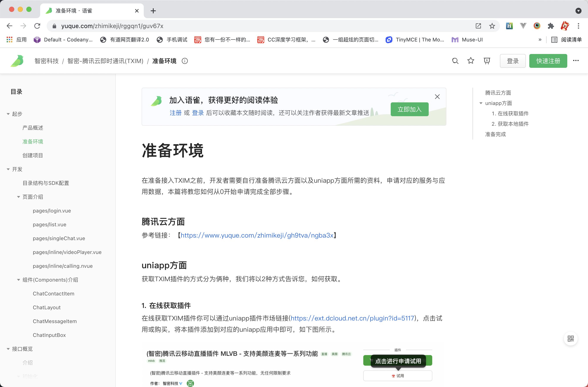Screen dimensions: 588x387
Task: Click the 登录 link in the banner text
Action: coord(198,113)
